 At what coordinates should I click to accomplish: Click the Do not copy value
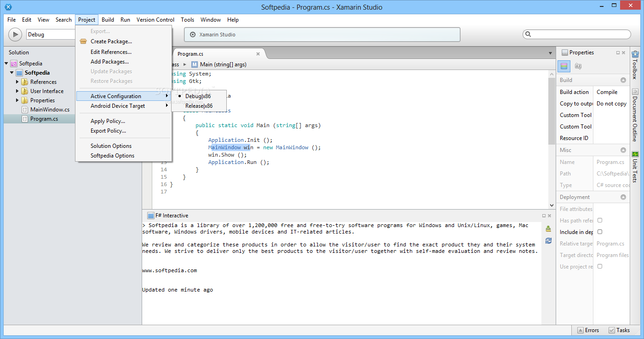point(611,104)
